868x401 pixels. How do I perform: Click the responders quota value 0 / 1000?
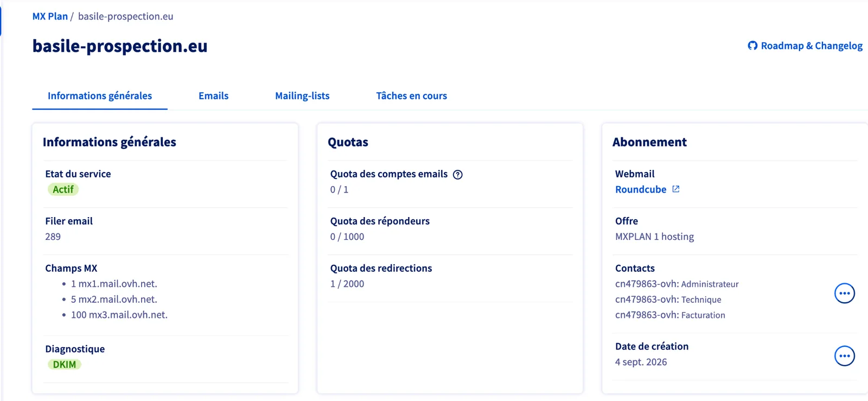[347, 237]
